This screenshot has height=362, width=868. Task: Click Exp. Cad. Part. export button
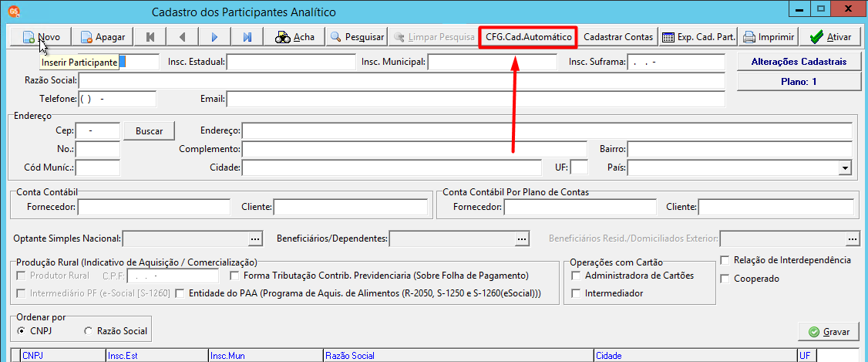click(x=698, y=36)
